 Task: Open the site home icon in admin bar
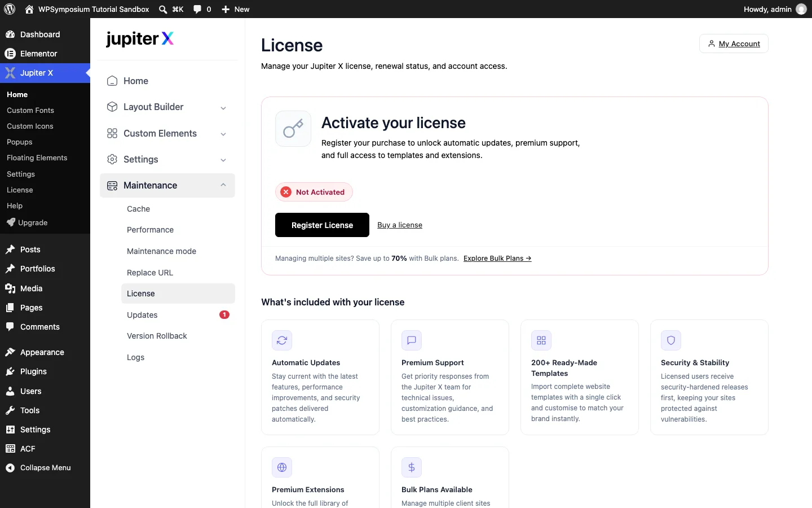29,9
